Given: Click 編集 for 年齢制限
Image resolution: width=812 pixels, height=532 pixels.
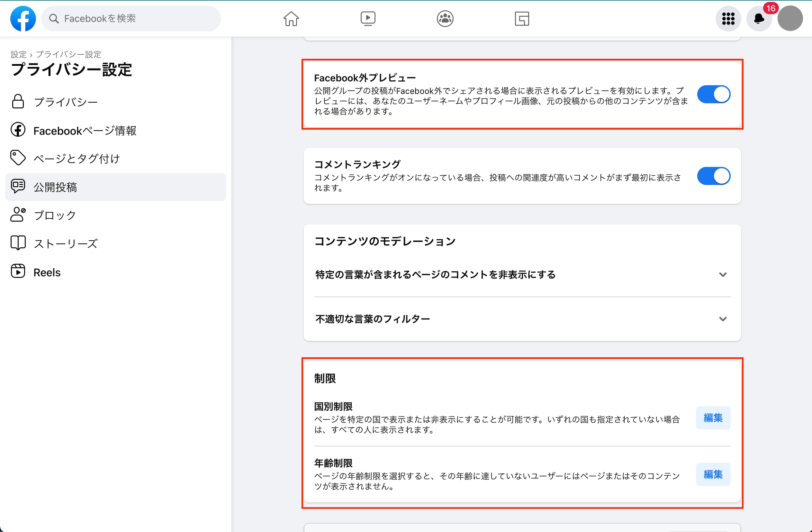Looking at the screenshot, I should (x=713, y=474).
